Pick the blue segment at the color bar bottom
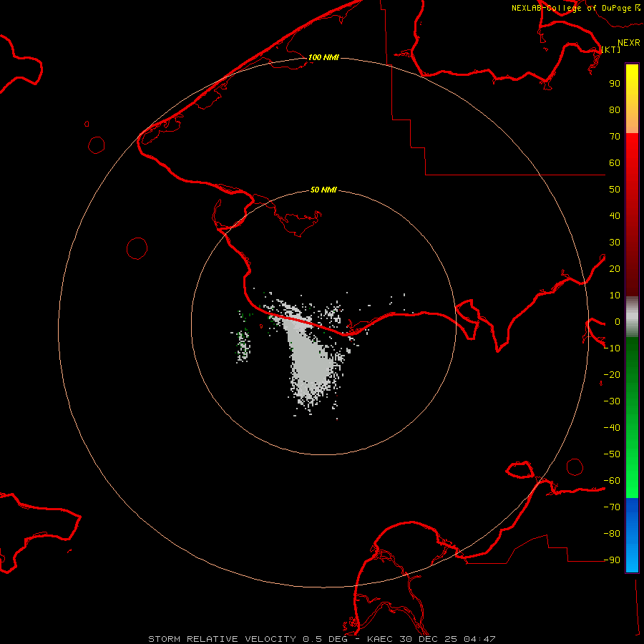This screenshot has height=644, width=644. 632,535
